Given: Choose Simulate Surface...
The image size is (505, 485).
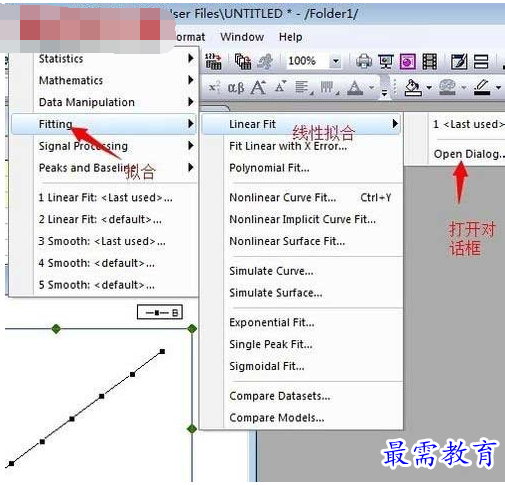Looking at the screenshot, I should [x=301, y=293].
